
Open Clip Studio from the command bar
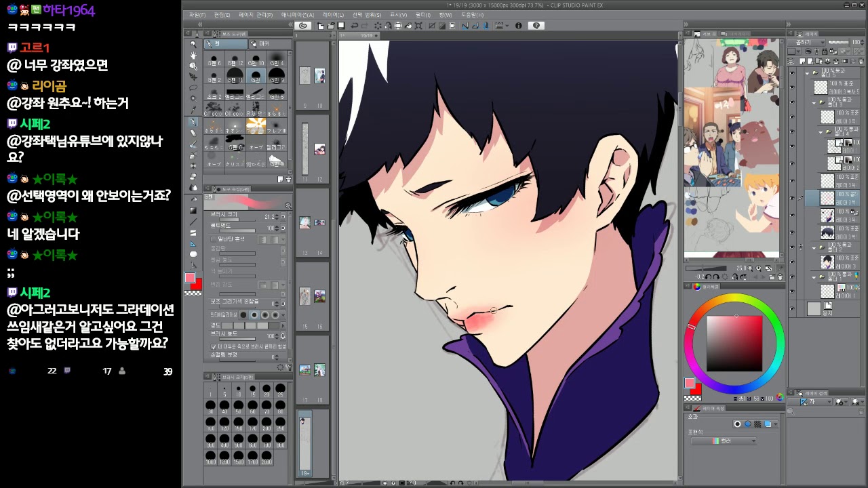(303, 26)
